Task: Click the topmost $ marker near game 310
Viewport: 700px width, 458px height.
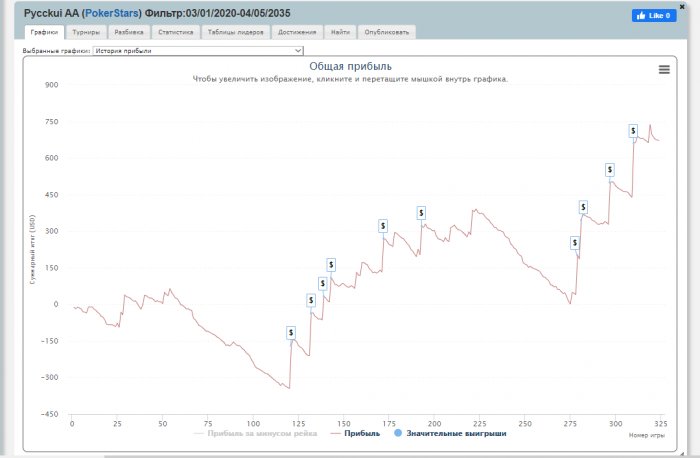Action: pos(633,131)
